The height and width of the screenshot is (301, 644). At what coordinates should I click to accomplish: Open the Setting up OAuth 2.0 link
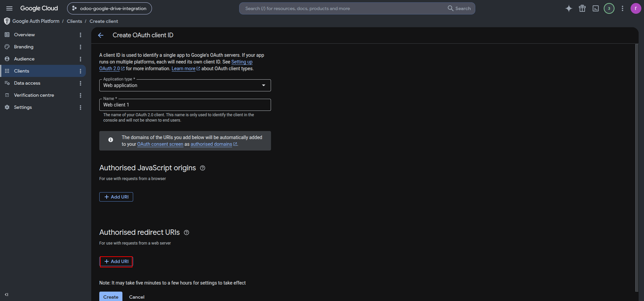[x=242, y=62]
